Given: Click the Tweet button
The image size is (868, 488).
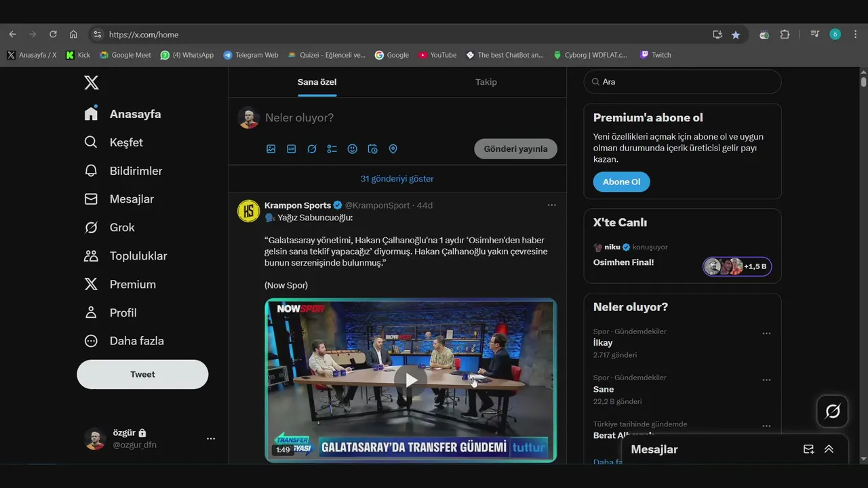Looking at the screenshot, I should pos(142,374).
